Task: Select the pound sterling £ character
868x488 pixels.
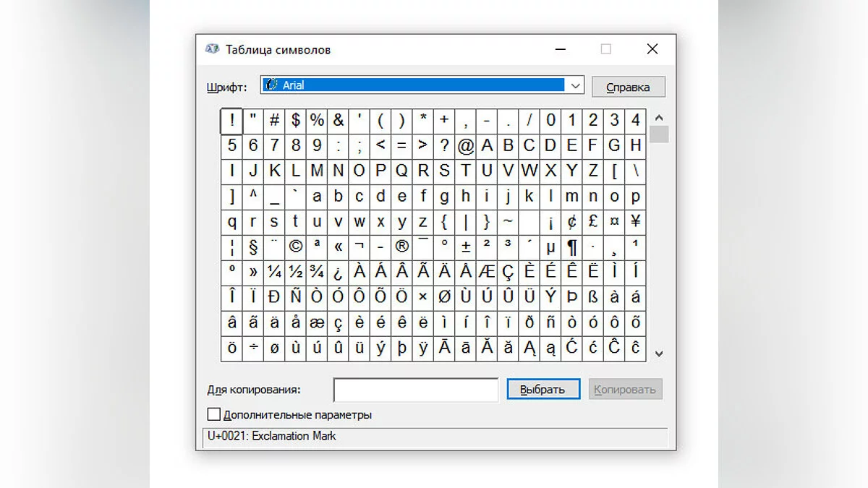Action: 593,221
